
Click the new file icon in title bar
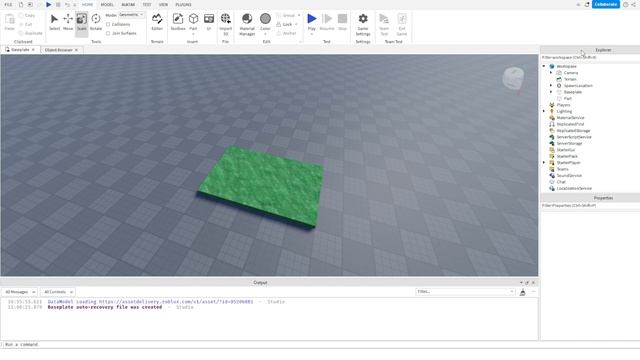[x=21, y=4]
